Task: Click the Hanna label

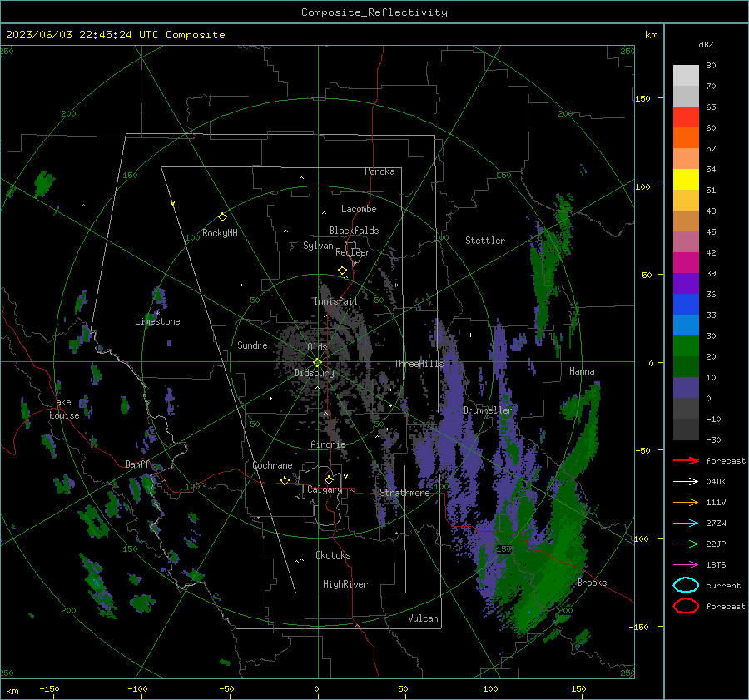Action: [x=582, y=371]
